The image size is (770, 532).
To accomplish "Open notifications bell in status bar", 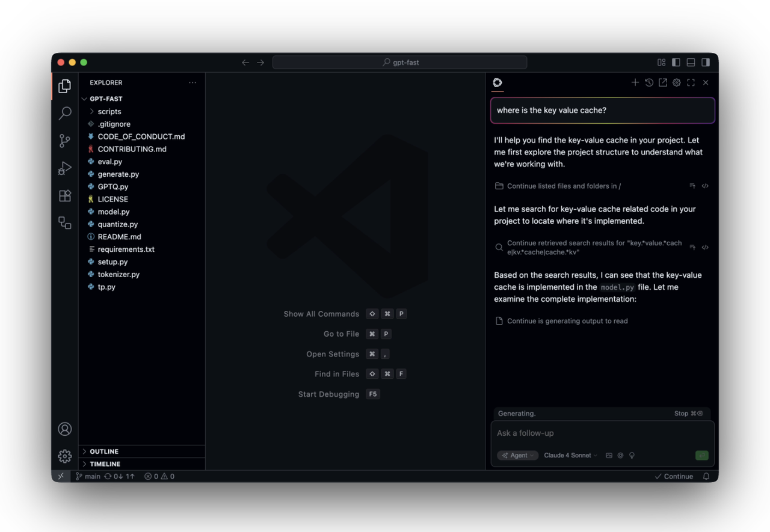I will pos(706,476).
